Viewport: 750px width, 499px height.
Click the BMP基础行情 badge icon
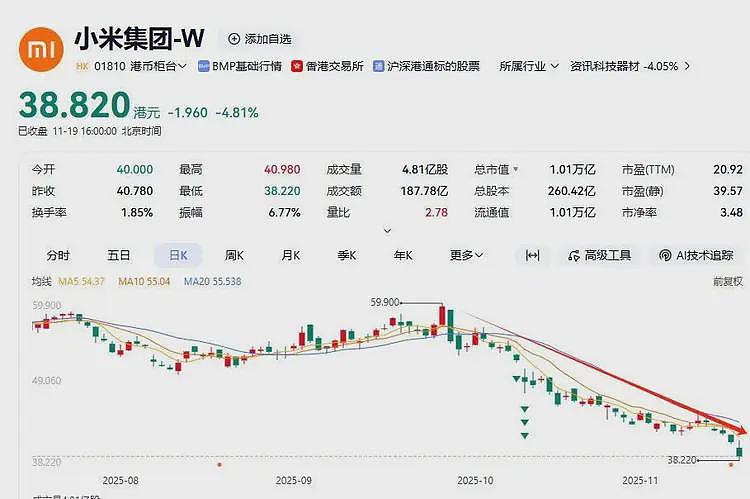tap(204, 67)
